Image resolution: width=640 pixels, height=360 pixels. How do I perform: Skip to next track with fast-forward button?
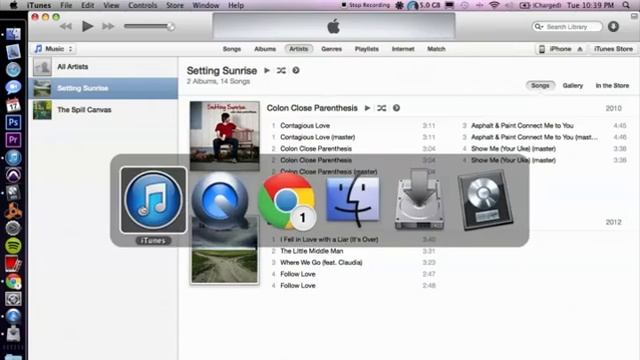[108, 27]
